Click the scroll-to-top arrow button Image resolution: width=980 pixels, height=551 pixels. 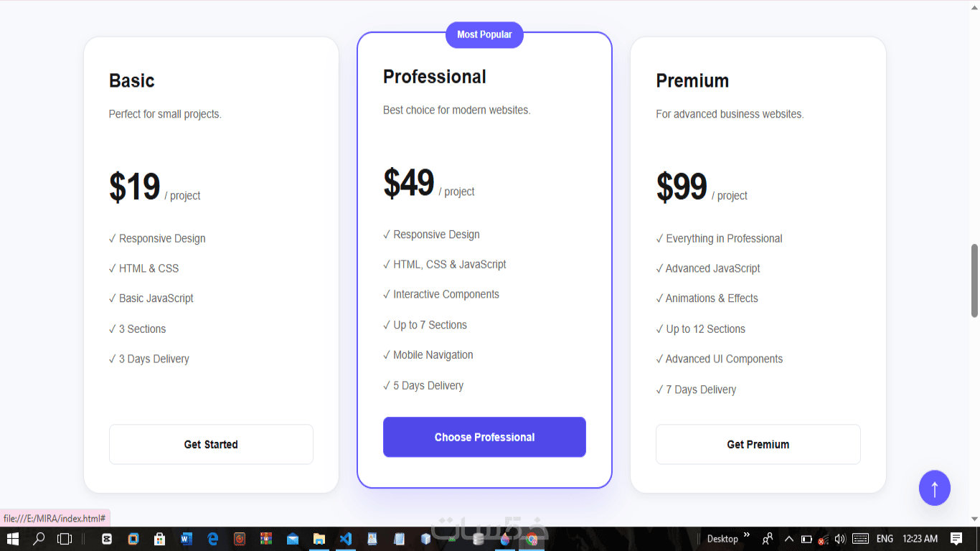pos(934,489)
